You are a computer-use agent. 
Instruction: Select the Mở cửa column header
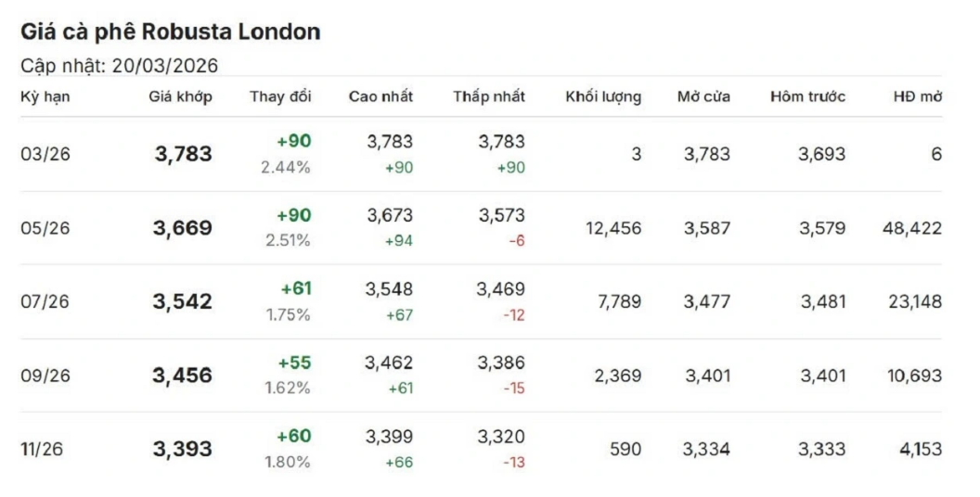(703, 96)
